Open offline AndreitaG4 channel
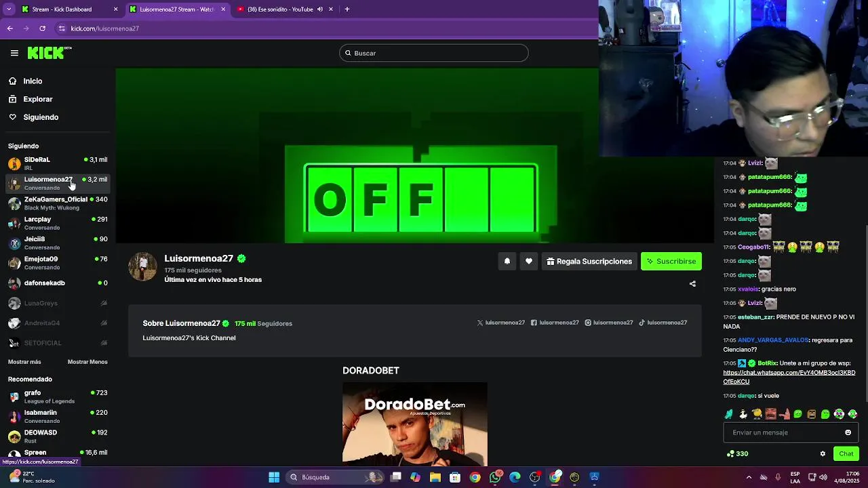868x488 pixels. point(58,323)
